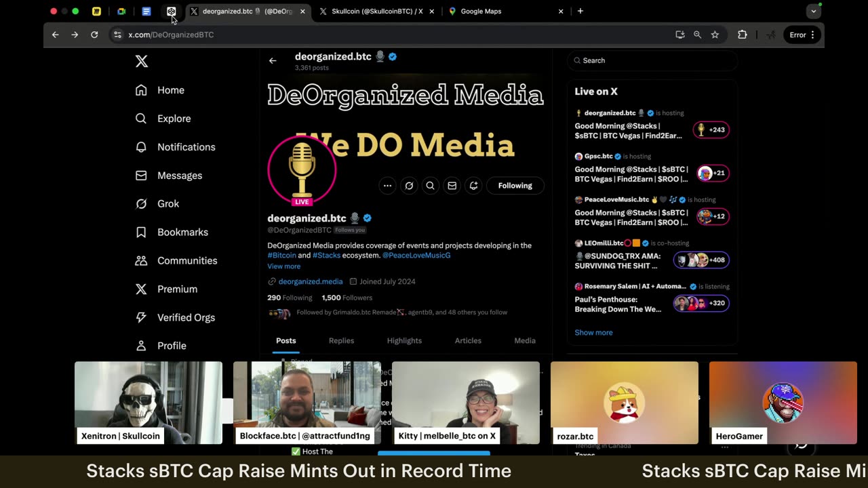The height and width of the screenshot is (488, 868).
Task: Open Profile in the sidebar
Action: (x=160, y=346)
